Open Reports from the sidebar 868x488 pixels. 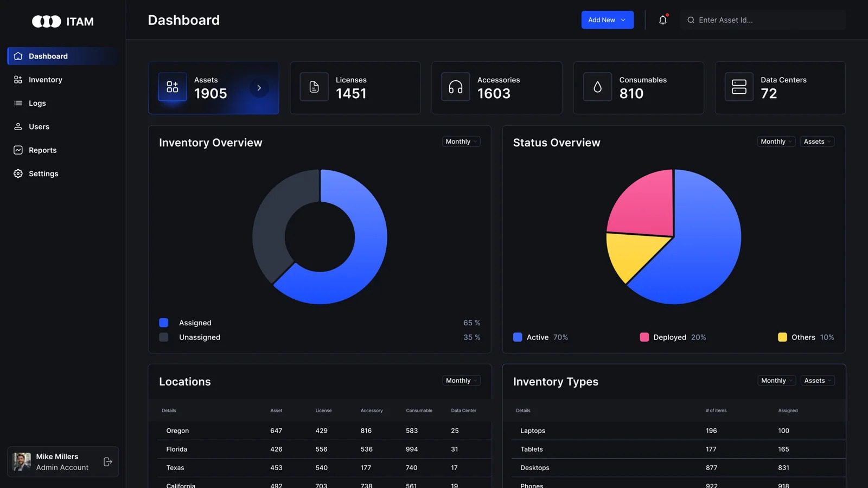[x=42, y=150]
